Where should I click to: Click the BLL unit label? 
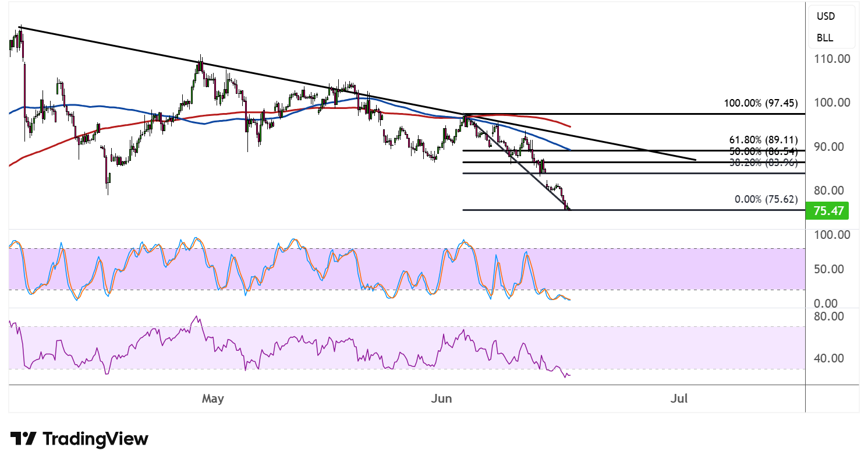[x=825, y=38]
